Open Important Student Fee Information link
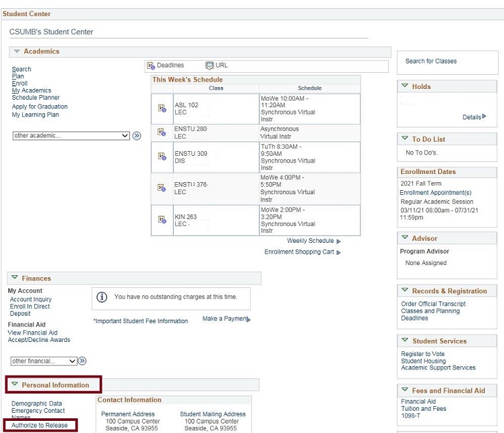 (140, 321)
